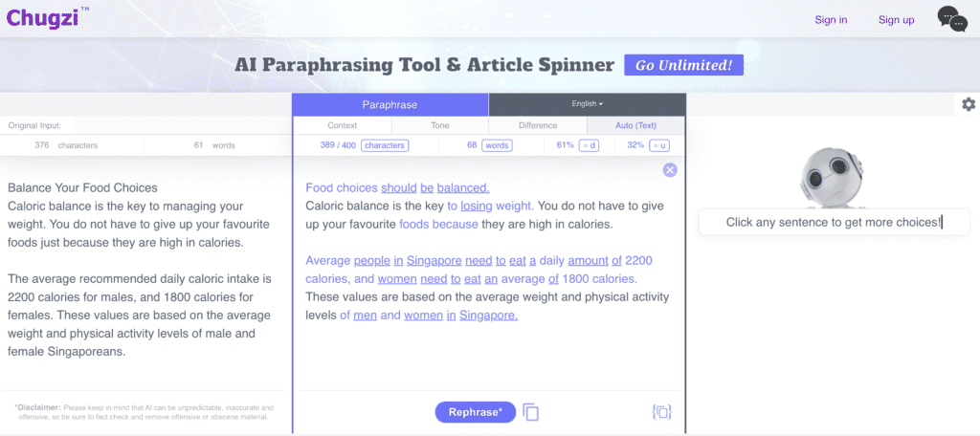Open the settings gear icon

[x=969, y=104]
